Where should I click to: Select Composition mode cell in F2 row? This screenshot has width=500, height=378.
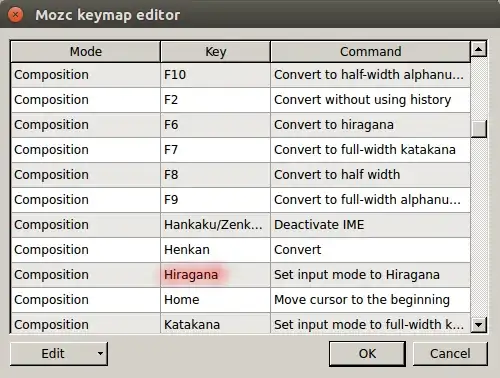tap(86, 100)
